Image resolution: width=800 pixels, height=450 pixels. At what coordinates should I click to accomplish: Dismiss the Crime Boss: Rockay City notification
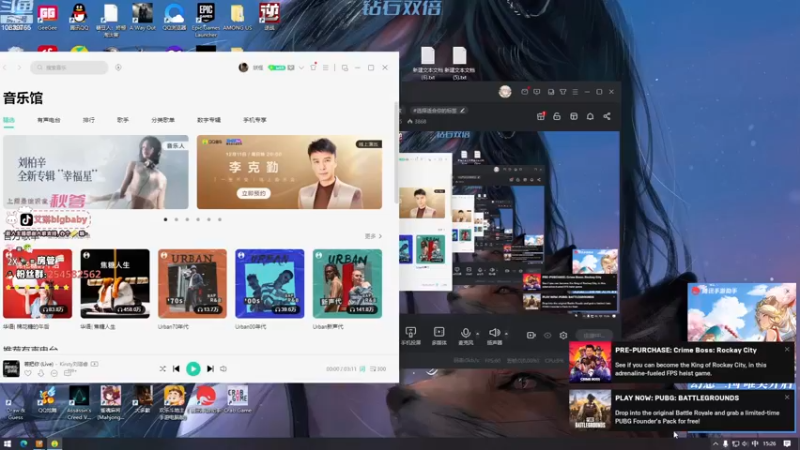787,349
